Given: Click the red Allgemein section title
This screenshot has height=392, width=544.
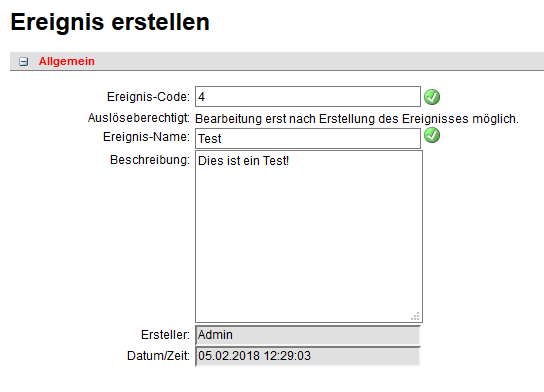Looking at the screenshot, I should tap(67, 61).
